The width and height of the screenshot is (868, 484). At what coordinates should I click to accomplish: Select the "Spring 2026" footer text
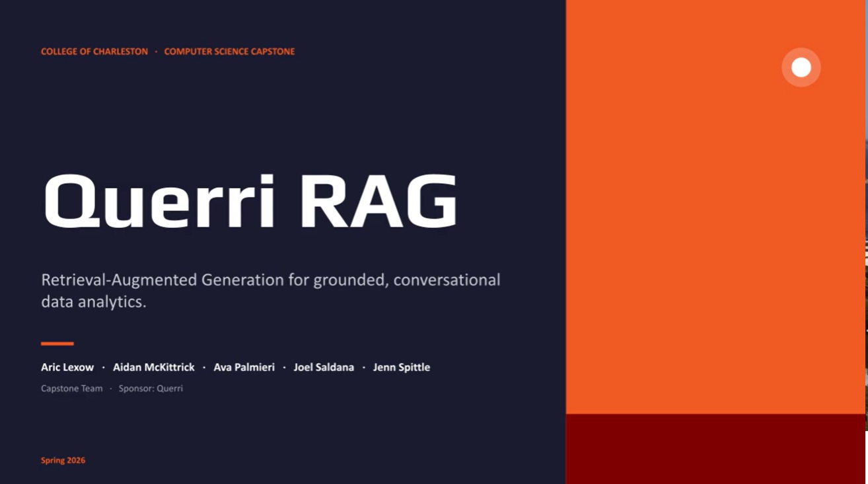[x=63, y=460]
